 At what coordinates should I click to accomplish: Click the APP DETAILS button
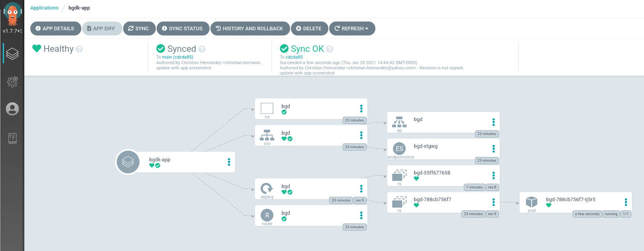56,28
